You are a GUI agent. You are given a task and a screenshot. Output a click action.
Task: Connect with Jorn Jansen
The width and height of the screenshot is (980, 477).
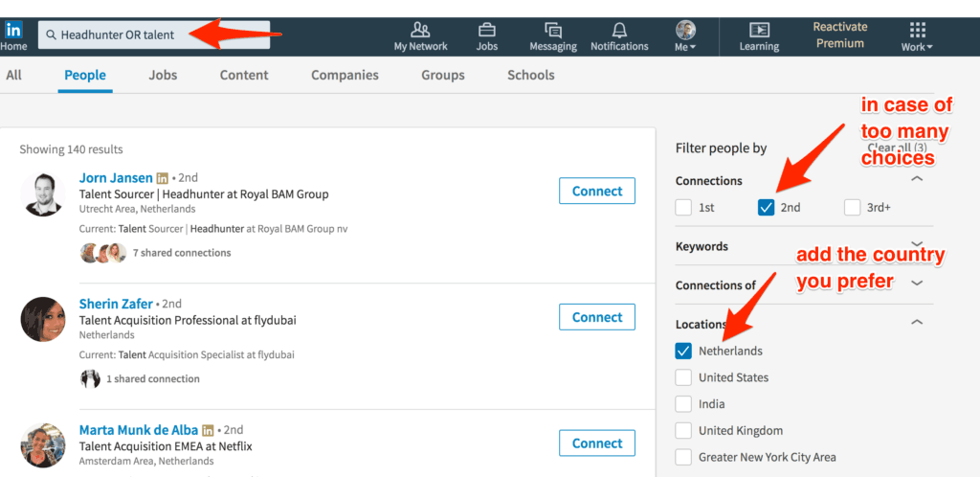(597, 191)
